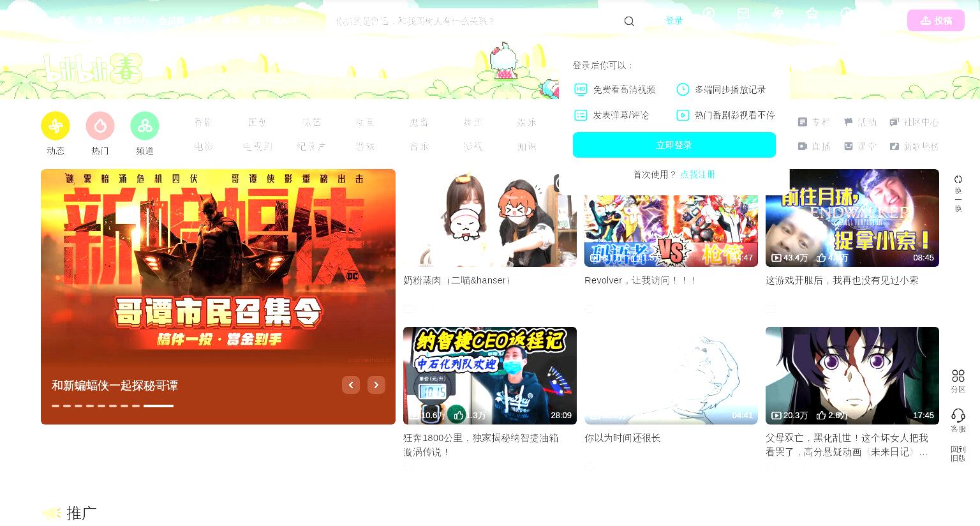This screenshot has width=980, height=526.
Task: Click the 点我注册 link
Action: tap(697, 174)
